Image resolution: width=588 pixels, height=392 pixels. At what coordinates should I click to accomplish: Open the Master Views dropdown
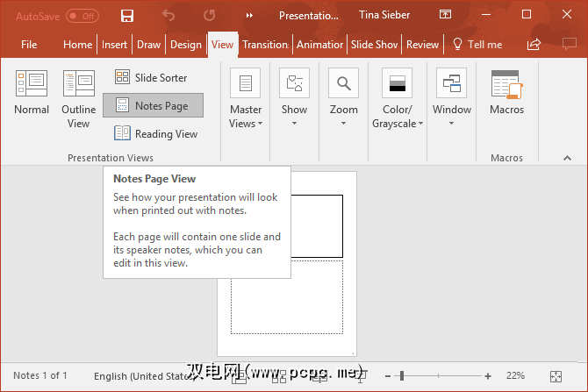pyautogui.click(x=246, y=98)
